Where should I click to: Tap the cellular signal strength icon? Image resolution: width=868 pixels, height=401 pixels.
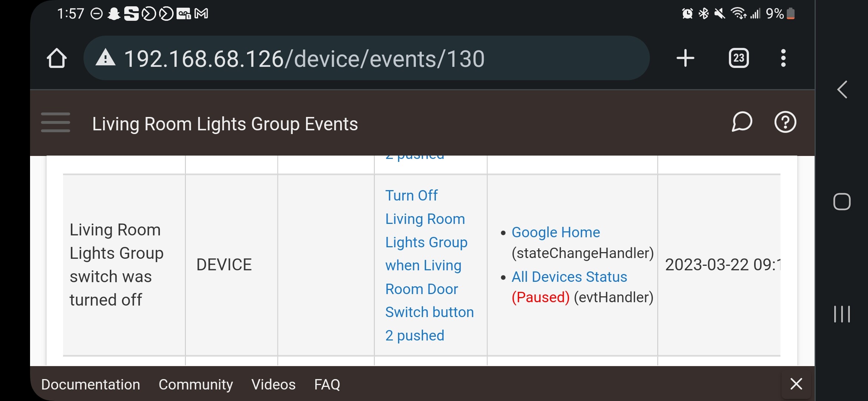coord(755,14)
